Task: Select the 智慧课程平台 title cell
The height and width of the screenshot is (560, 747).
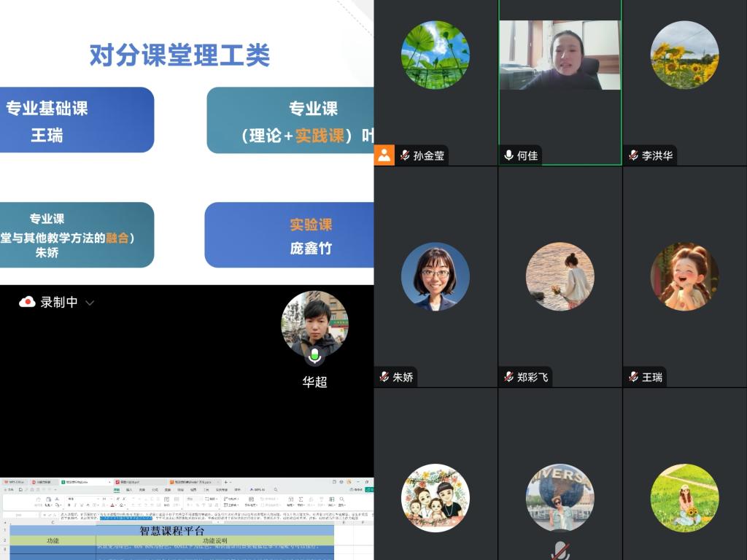Action: (172, 531)
